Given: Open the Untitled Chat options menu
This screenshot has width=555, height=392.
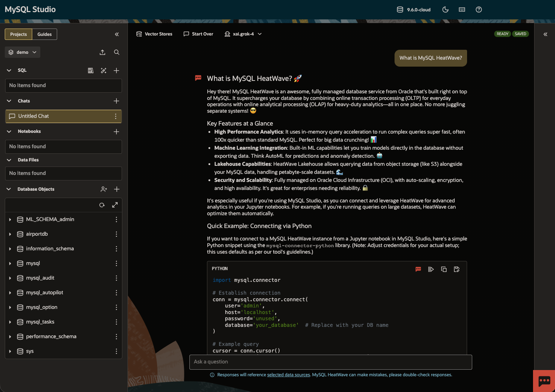Looking at the screenshot, I should [x=115, y=116].
